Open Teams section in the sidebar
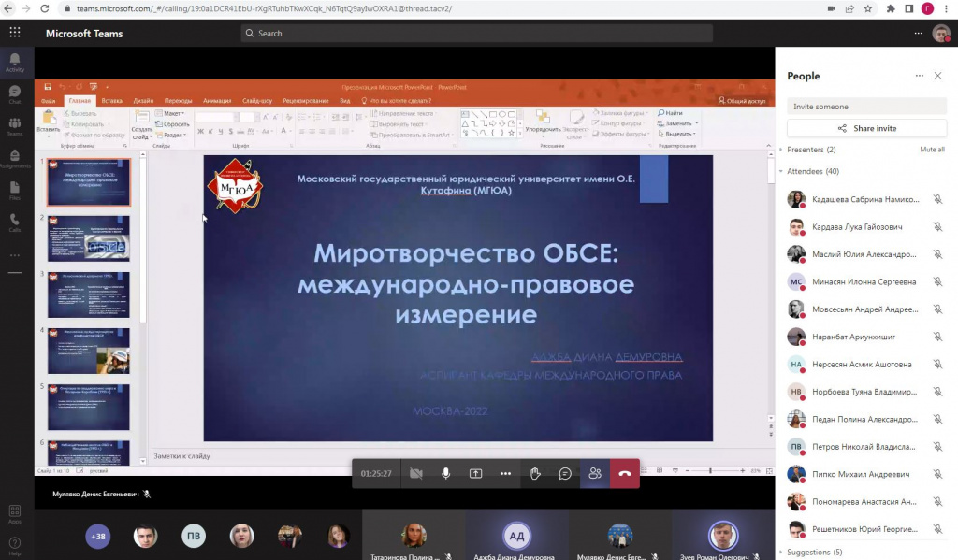958x560 pixels. pos(15,126)
